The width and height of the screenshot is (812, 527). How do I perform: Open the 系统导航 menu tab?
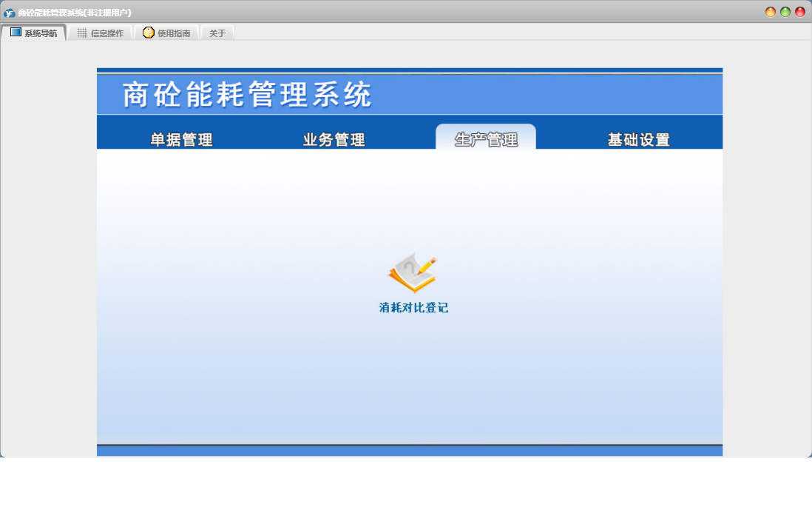click(x=34, y=33)
